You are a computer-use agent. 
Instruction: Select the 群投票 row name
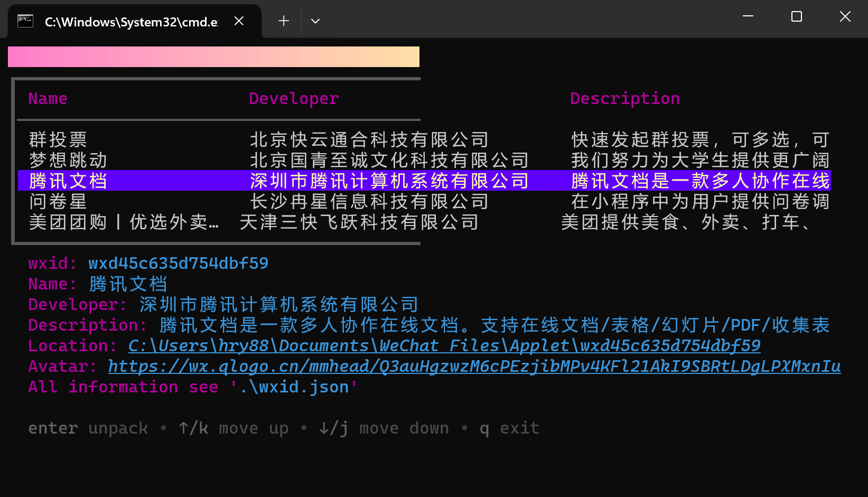click(58, 140)
